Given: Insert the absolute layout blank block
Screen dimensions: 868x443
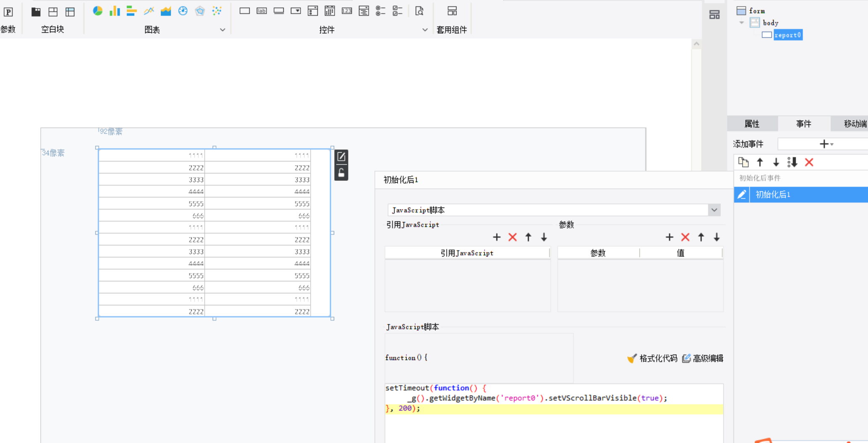Looking at the screenshot, I should pos(53,12).
